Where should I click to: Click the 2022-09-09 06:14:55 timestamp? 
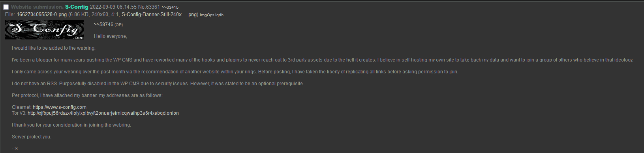(x=113, y=7)
